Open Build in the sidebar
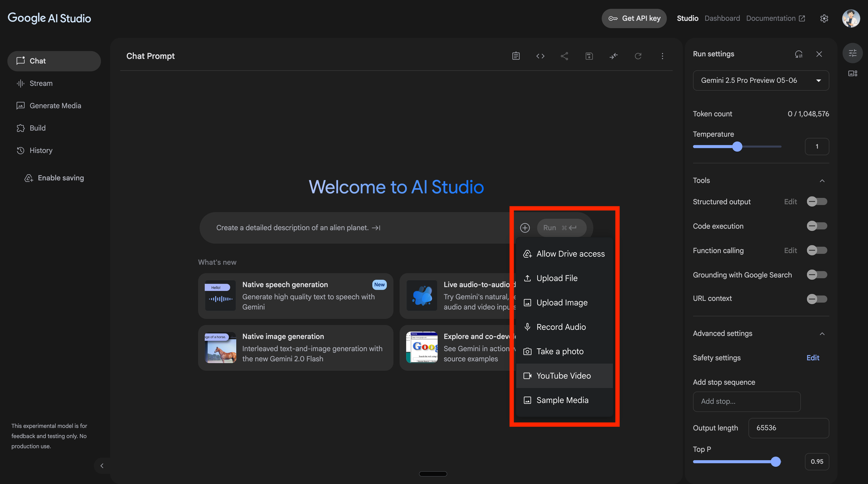868x484 pixels. tap(54, 128)
